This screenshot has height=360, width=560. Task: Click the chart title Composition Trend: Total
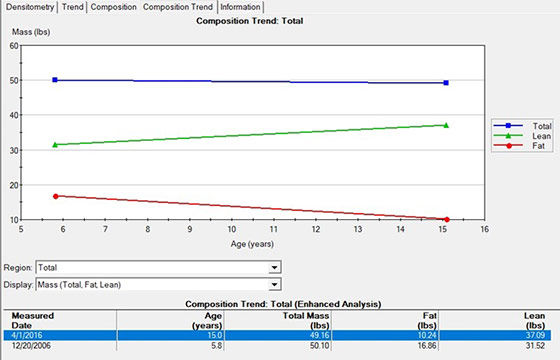(250, 21)
